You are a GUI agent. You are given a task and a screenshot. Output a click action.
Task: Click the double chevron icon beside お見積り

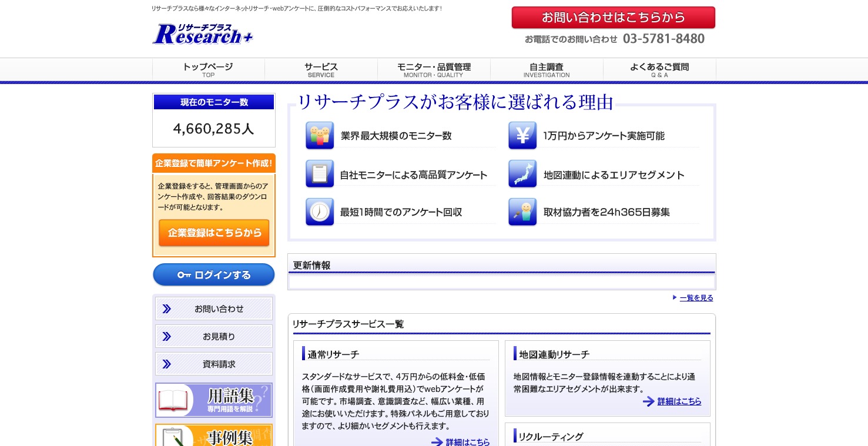coord(166,337)
